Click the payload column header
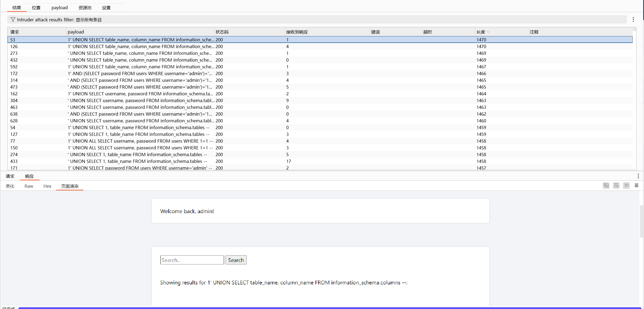This screenshot has width=644, height=309. tap(76, 32)
